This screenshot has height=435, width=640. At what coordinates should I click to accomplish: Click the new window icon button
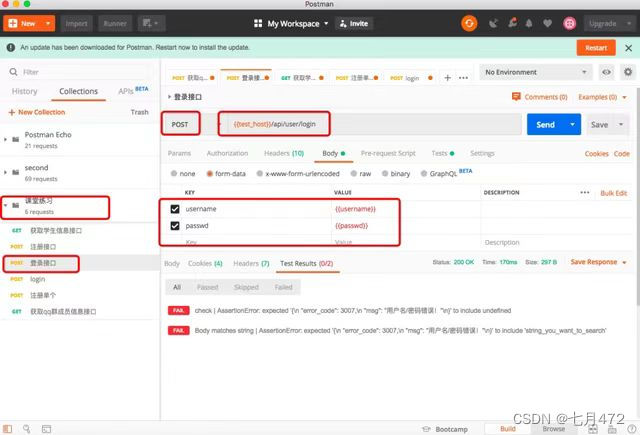(151, 23)
